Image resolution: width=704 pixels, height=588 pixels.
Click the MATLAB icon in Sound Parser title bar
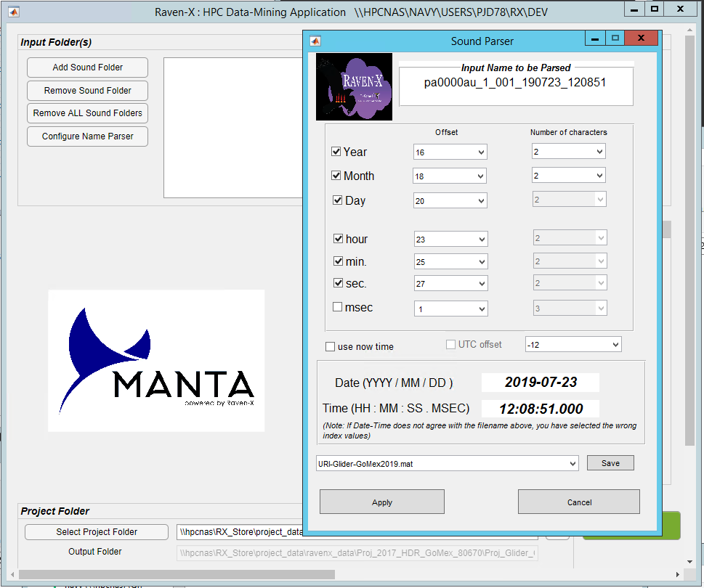[x=315, y=41]
